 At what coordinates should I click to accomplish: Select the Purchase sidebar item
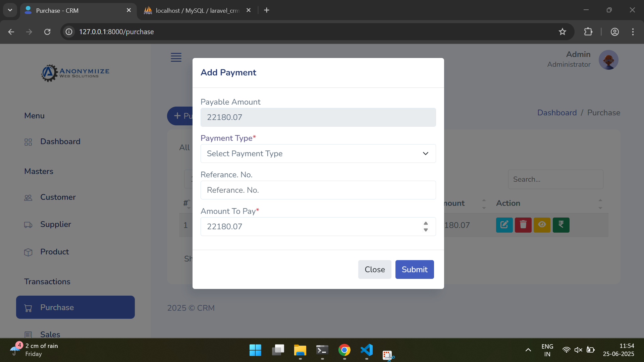tap(75, 307)
